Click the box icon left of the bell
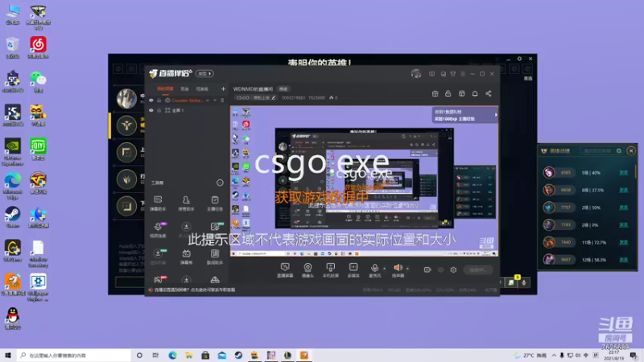This screenshot has height=362, width=644. pyautogui.click(x=461, y=93)
